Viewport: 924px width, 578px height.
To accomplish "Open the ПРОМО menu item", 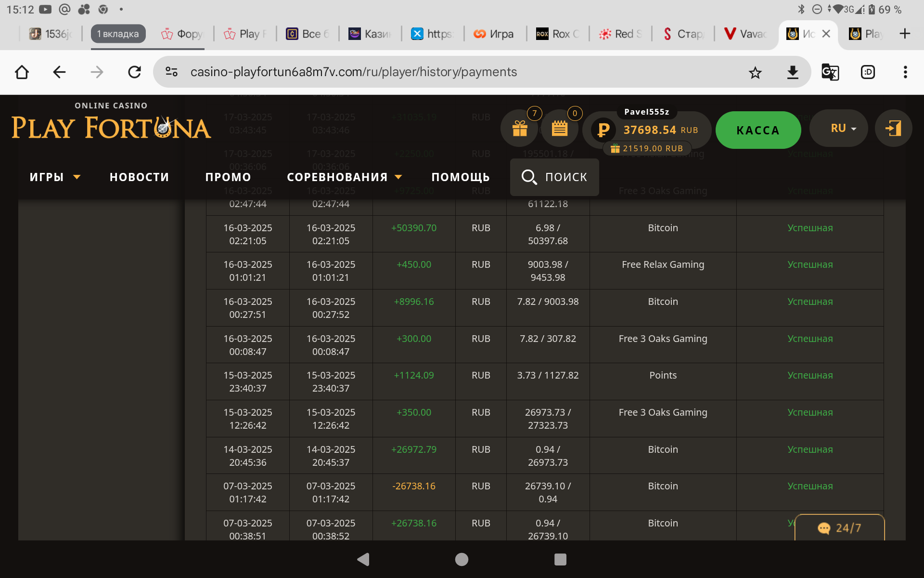I will (228, 177).
